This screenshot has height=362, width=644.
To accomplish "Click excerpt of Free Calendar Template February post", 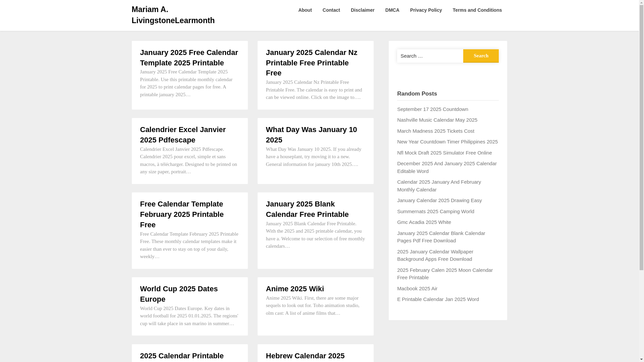I will [189, 245].
